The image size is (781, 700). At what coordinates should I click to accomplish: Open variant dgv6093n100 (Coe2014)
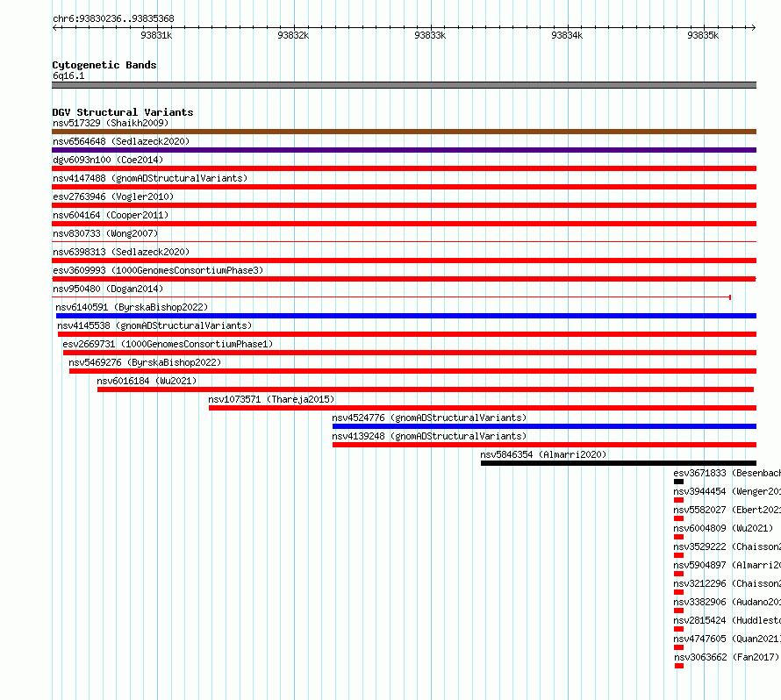108,160
